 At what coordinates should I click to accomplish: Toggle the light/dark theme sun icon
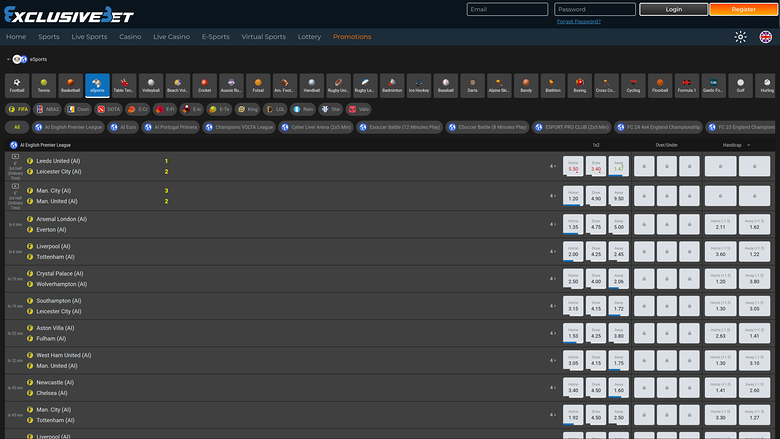click(x=740, y=37)
